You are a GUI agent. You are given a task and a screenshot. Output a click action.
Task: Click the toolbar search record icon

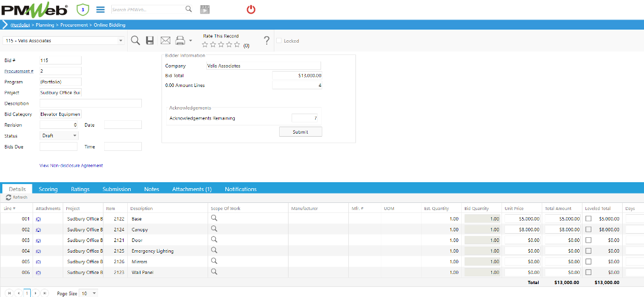[135, 40]
